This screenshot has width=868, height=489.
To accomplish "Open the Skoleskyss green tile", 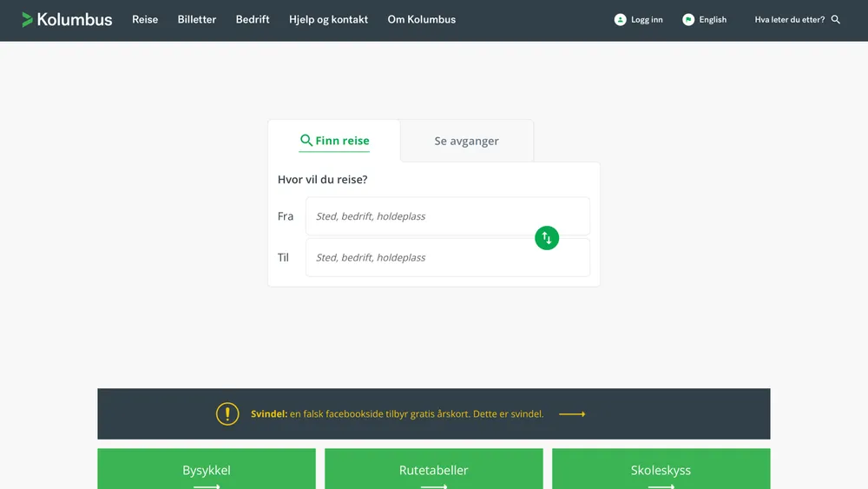I will [661, 470].
